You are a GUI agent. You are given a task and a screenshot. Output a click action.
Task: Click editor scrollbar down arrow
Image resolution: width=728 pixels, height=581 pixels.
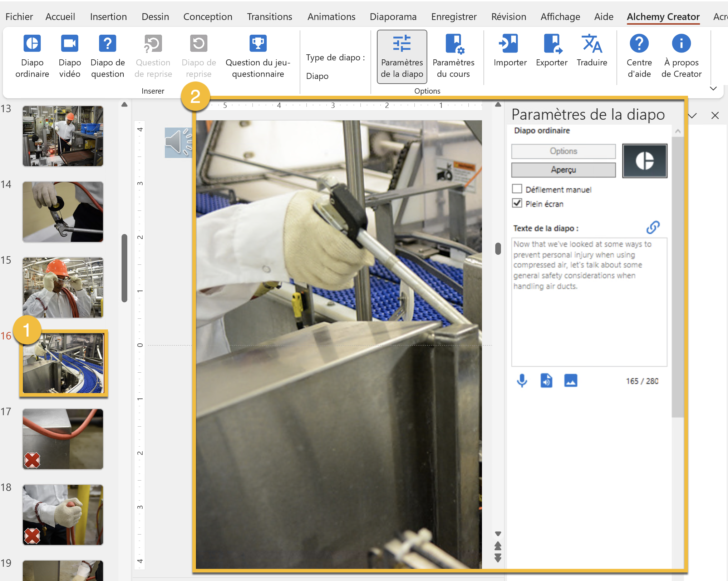498,533
